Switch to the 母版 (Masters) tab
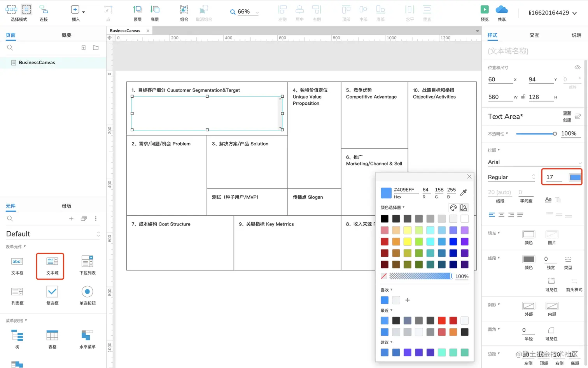Image resolution: width=588 pixels, height=368 pixels. coord(66,206)
